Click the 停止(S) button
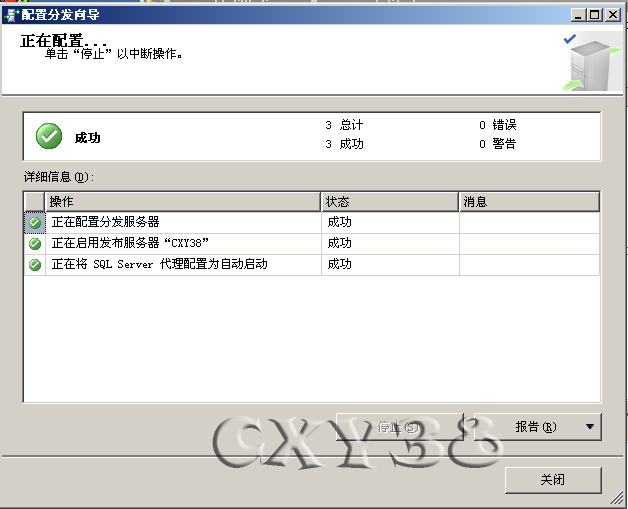The image size is (628, 509). [399, 427]
